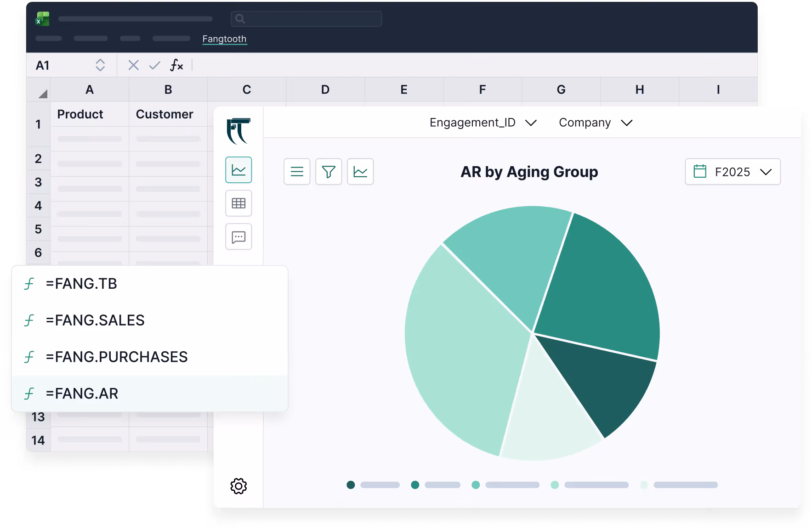The width and height of the screenshot is (812, 528).
Task: Click the hamburger list menu button
Action: (297, 172)
